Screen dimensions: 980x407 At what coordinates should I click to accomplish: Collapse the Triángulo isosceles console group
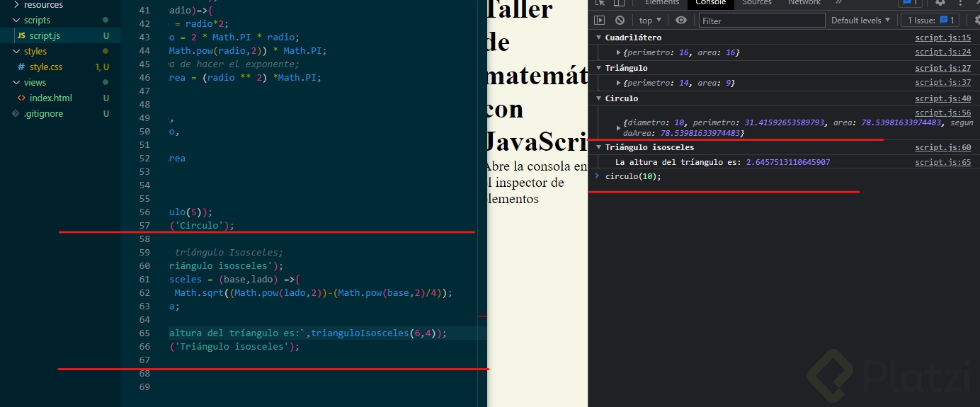[x=598, y=147]
